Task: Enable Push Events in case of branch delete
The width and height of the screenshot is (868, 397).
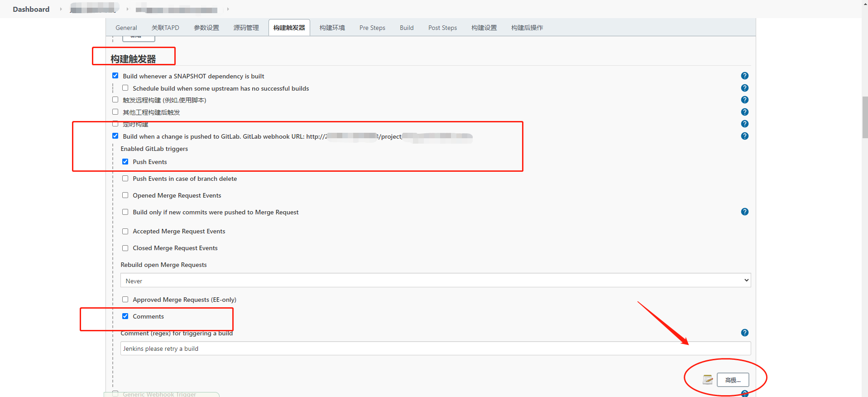Action: pos(125,179)
